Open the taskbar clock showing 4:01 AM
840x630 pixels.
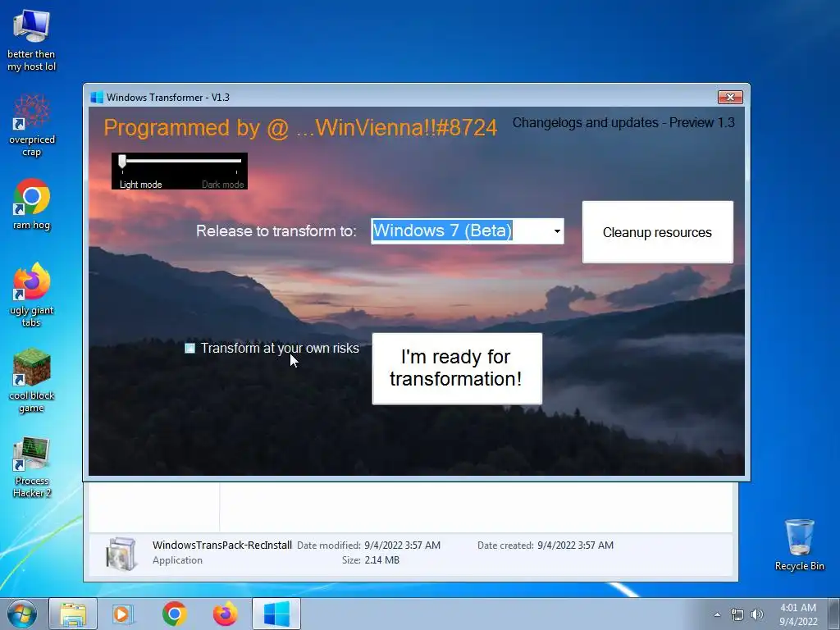798,614
